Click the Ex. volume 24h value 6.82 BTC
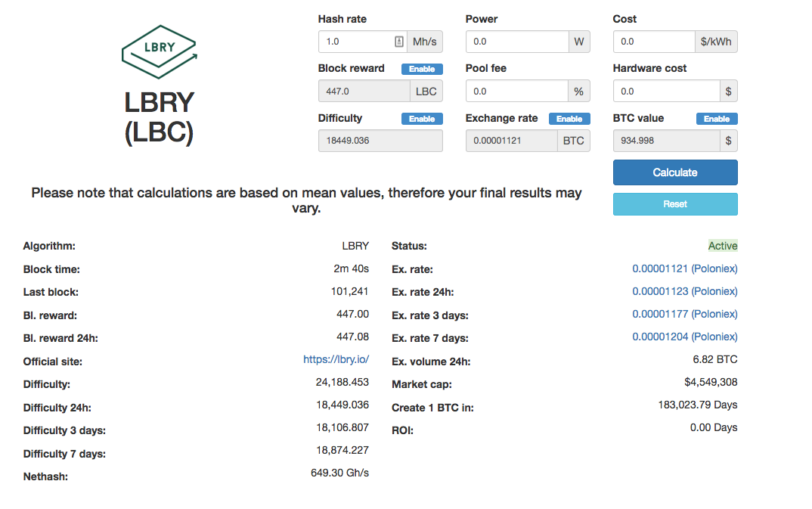 (715, 359)
